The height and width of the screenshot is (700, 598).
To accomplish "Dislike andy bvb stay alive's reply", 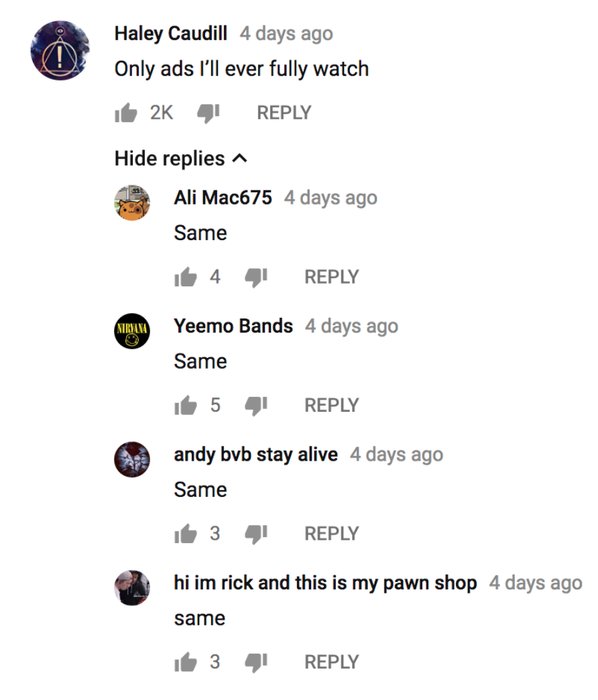I will point(255,534).
